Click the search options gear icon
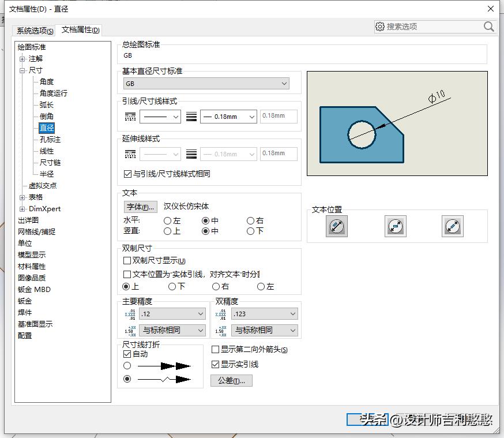Image resolution: width=504 pixels, height=438 pixels. tap(381, 27)
